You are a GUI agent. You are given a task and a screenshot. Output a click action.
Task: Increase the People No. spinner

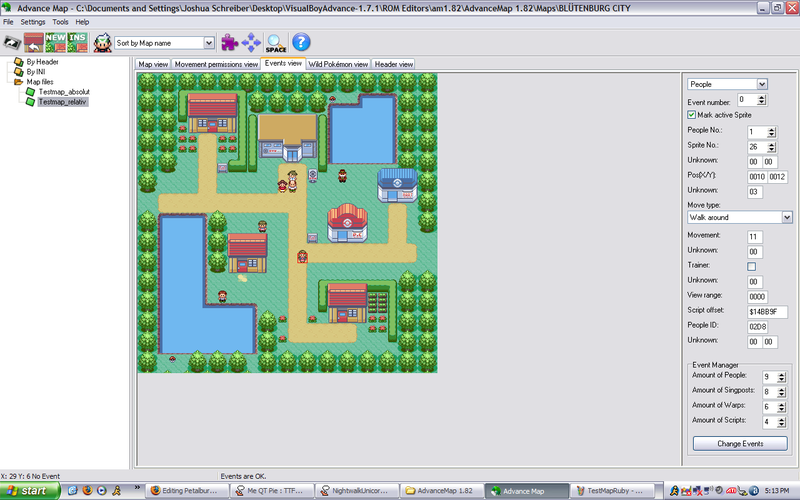(x=771, y=130)
